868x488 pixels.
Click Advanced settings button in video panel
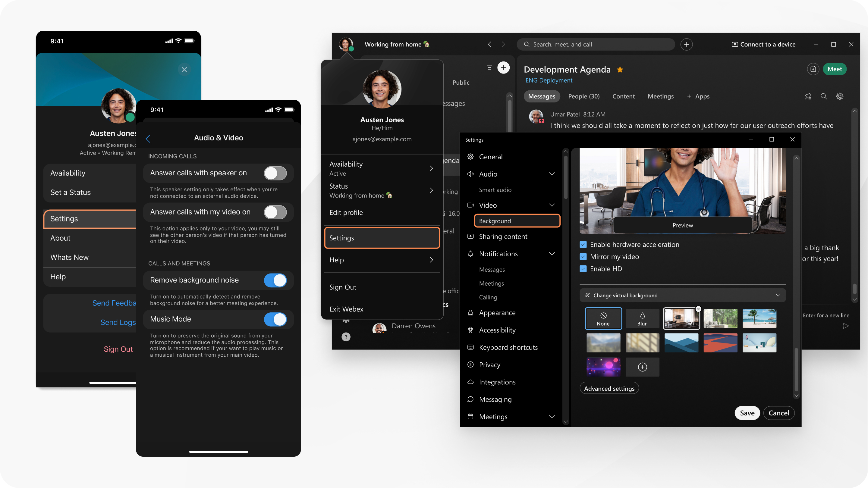[x=609, y=388]
